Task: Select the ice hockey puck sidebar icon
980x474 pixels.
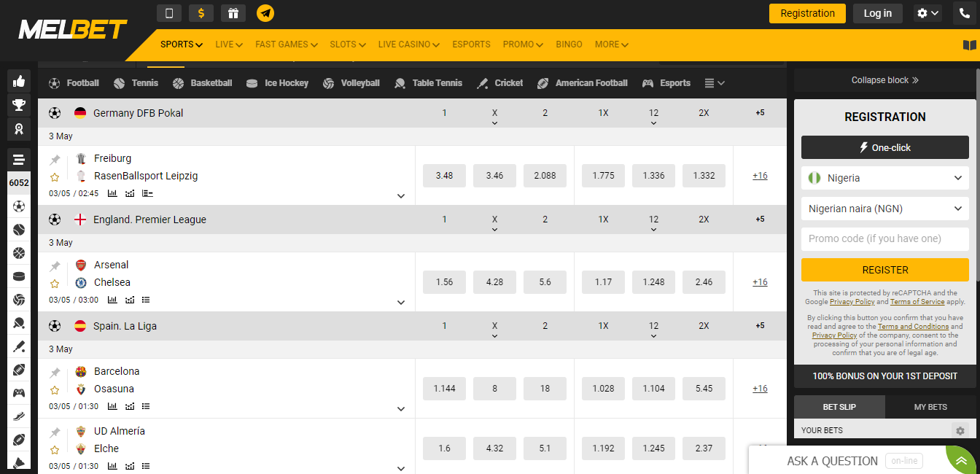Action: [x=19, y=276]
